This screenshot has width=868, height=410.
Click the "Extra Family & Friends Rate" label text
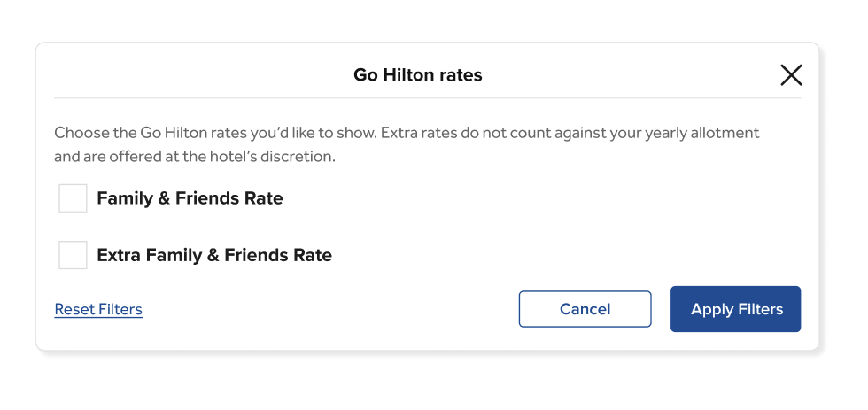click(x=214, y=255)
